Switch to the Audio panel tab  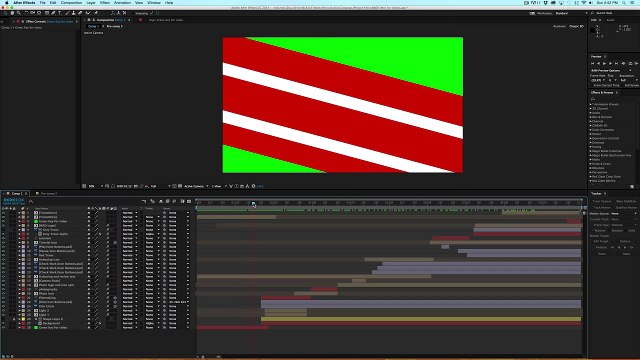[x=610, y=20]
